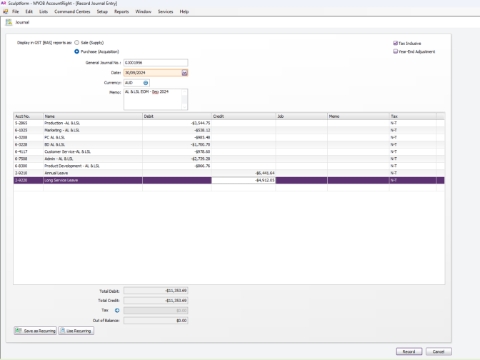Open the Reports menu
Image resolution: width=480 pixels, height=360 pixels.
pyautogui.click(x=121, y=12)
